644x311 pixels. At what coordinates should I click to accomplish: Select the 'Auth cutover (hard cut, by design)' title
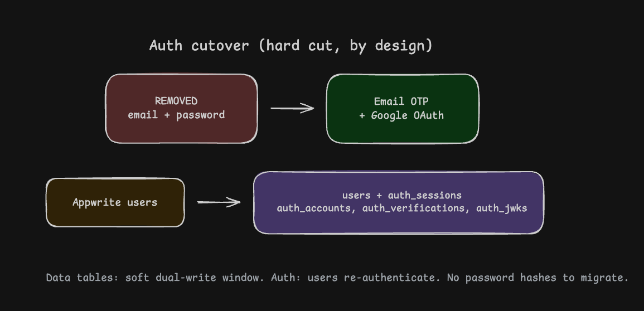(291, 46)
